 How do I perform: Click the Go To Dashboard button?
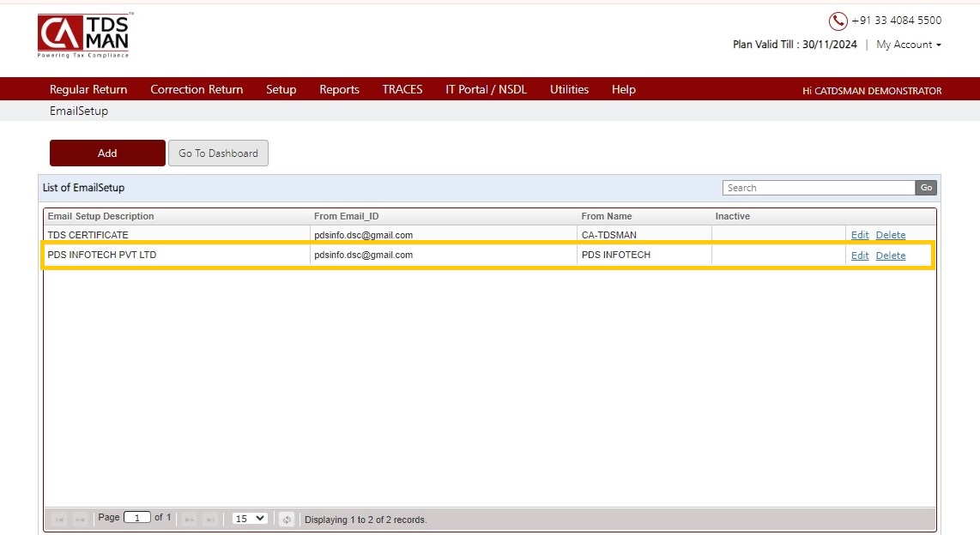tap(218, 153)
